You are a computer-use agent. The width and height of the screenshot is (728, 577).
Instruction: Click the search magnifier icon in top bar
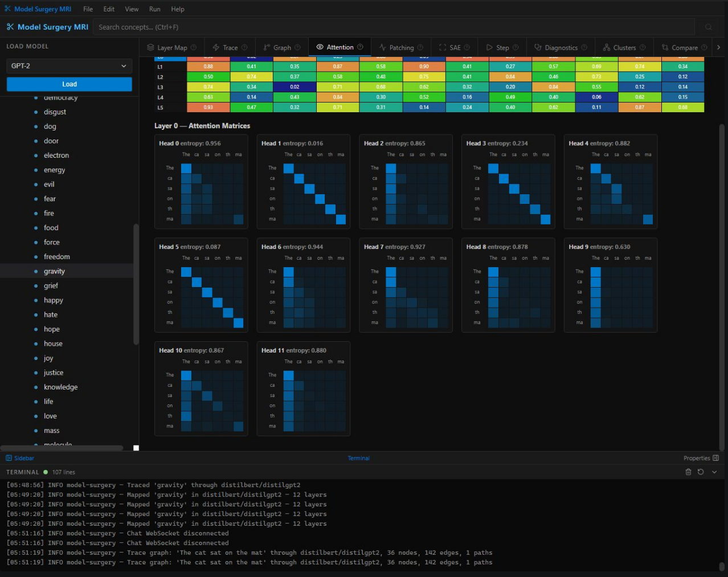click(708, 27)
